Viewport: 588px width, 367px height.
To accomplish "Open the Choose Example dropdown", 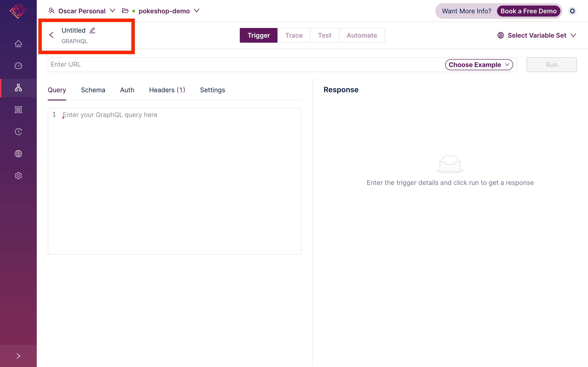I will 479,65.
